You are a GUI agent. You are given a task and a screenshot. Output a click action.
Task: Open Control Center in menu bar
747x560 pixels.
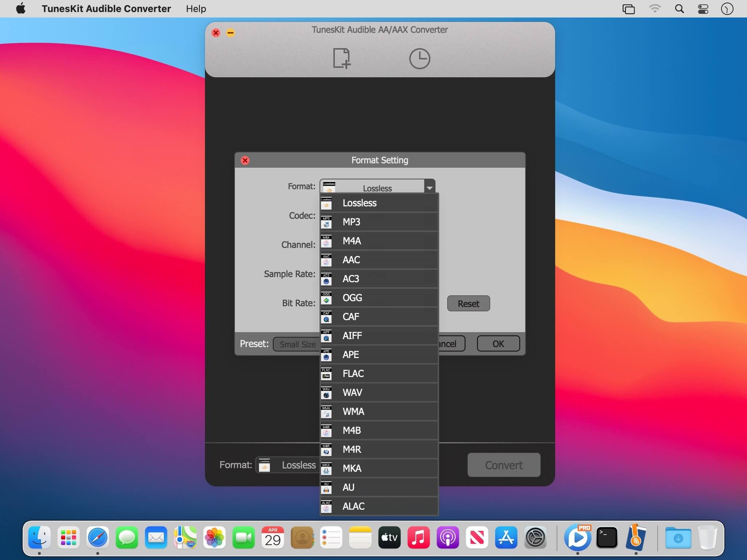tap(703, 9)
